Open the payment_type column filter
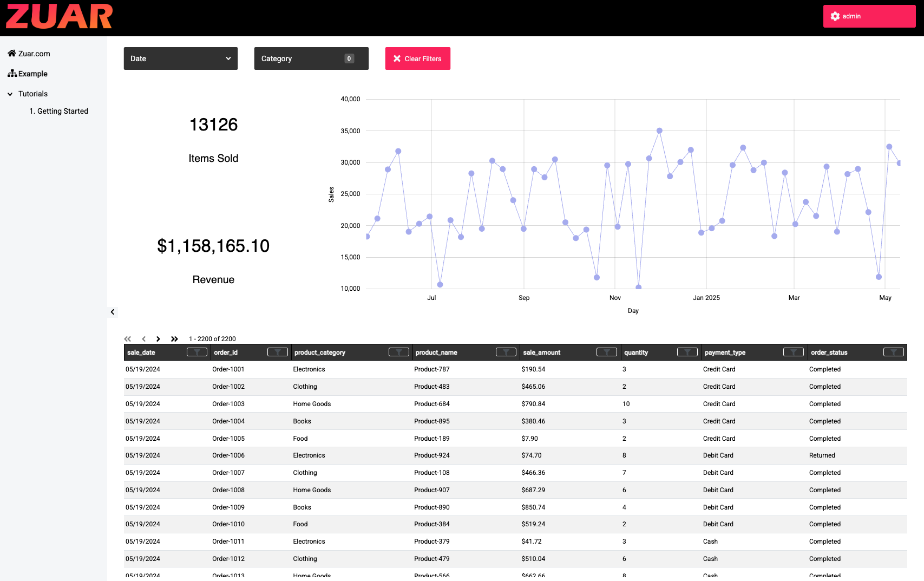 793,352
